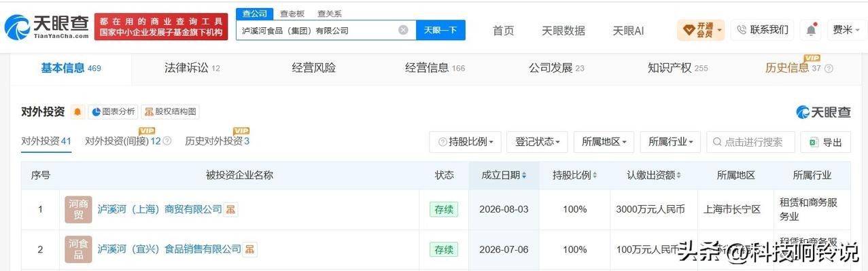This screenshot has width=868, height=271.
Task: Switch to 法律诉讼 tab
Action: (192, 68)
